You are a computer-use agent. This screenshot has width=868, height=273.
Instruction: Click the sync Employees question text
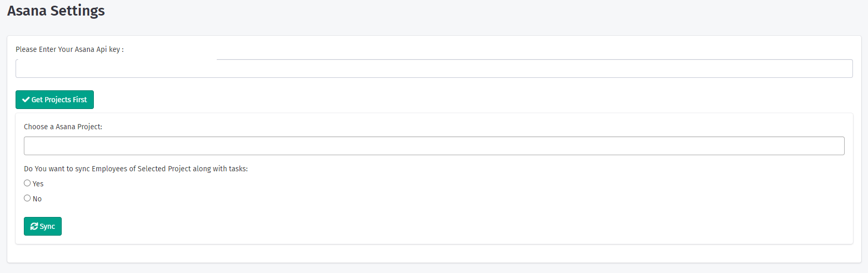click(135, 169)
